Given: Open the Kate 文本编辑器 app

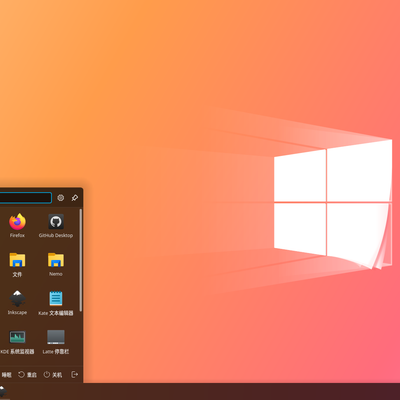Looking at the screenshot, I should (x=56, y=303).
